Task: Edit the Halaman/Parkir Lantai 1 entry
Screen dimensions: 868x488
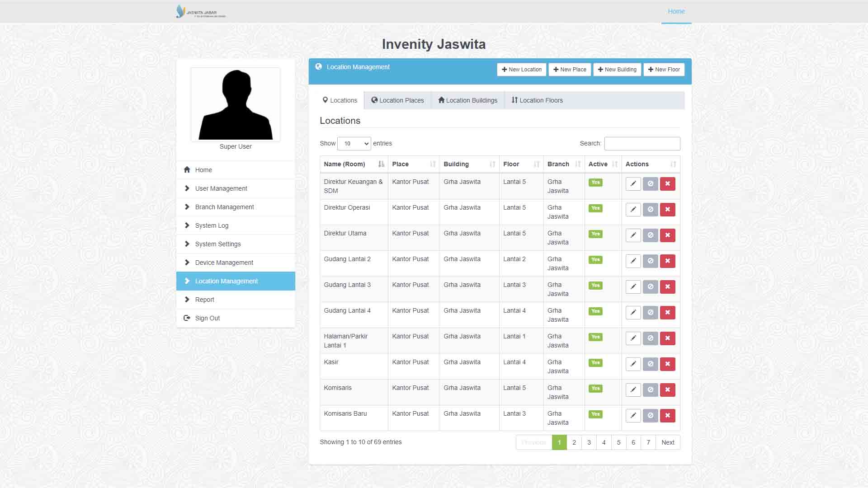Action: point(633,338)
